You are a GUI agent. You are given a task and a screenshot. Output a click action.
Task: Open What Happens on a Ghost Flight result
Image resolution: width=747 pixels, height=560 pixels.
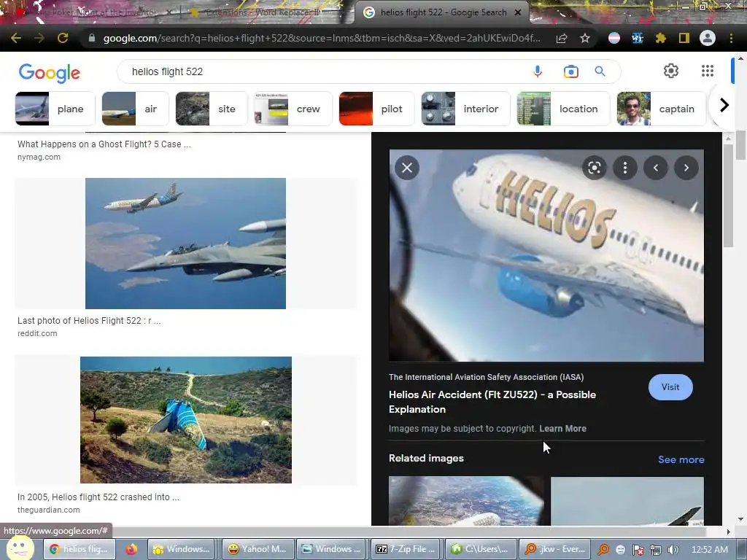(x=104, y=144)
